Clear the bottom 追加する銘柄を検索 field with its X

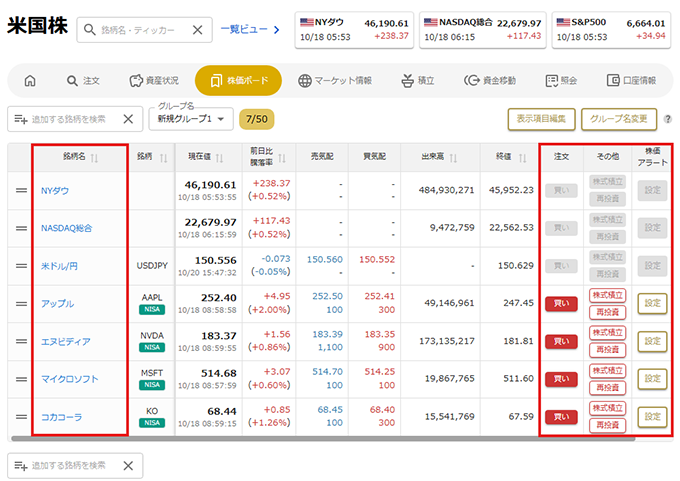pyautogui.click(x=128, y=466)
